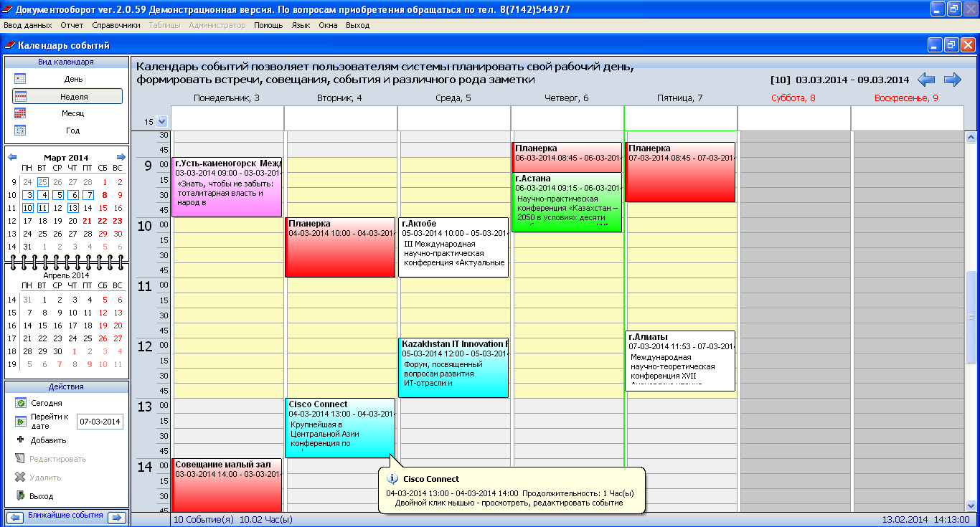The image size is (980, 527).
Task: Open the Ввод данных menu
Action: click(28, 25)
